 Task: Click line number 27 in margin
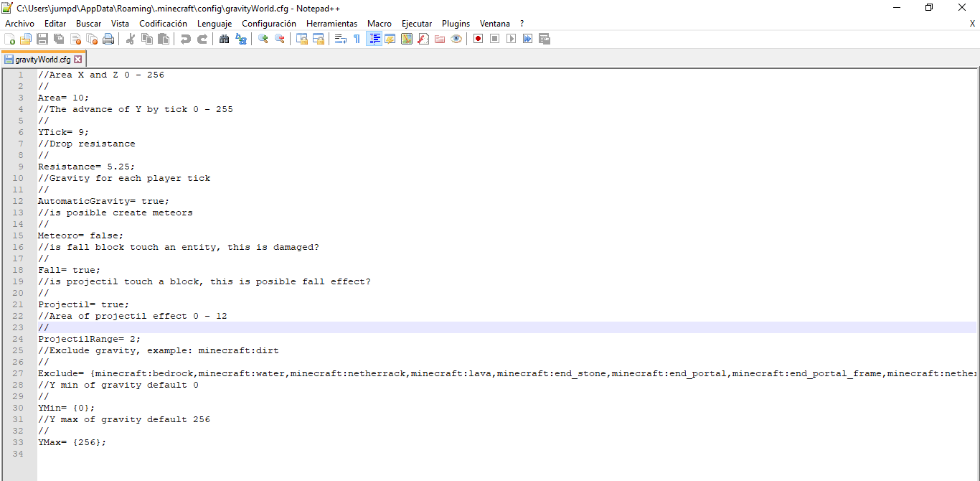click(x=20, y=373)
